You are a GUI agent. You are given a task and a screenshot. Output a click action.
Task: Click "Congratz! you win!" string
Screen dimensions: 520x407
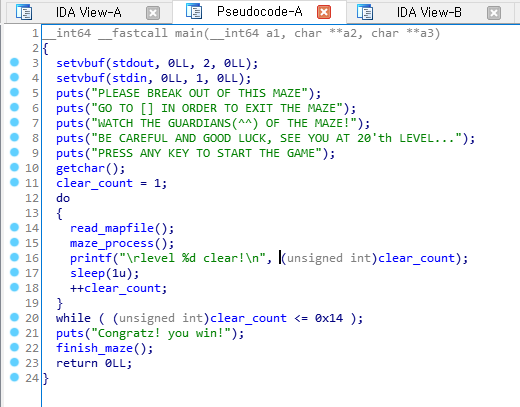(x=161, y=333)
